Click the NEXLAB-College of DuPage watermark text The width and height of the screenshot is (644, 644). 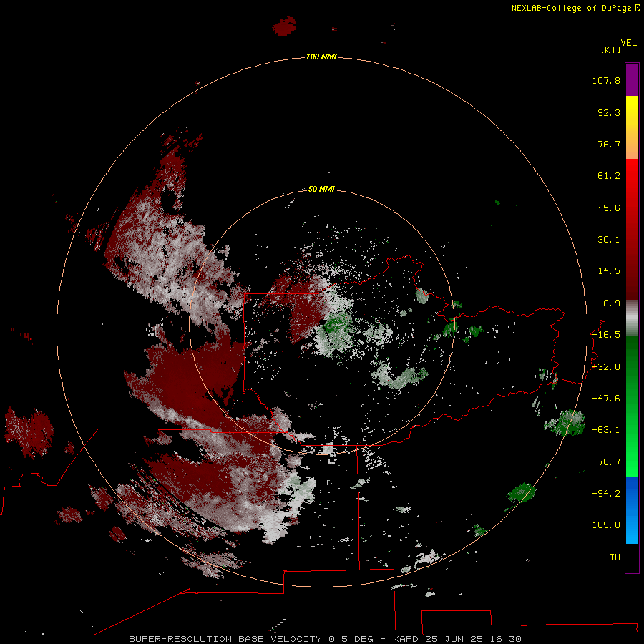pyautogui.click(x=575, y=8)
